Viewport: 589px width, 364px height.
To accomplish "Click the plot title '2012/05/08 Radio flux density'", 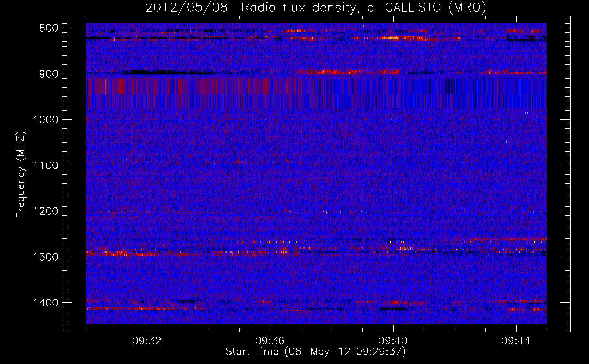I will point(316,7).
